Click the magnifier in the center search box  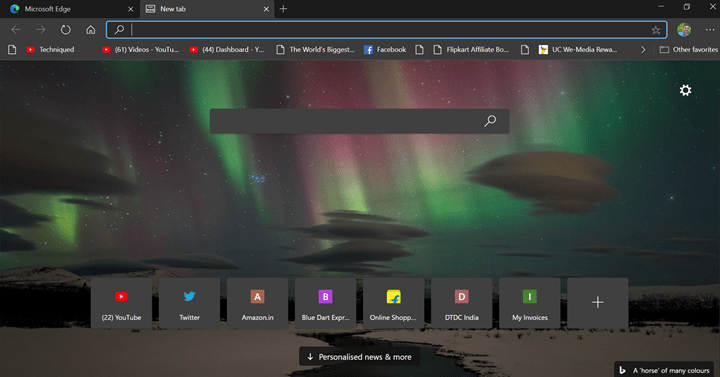(x=490, y=121)
